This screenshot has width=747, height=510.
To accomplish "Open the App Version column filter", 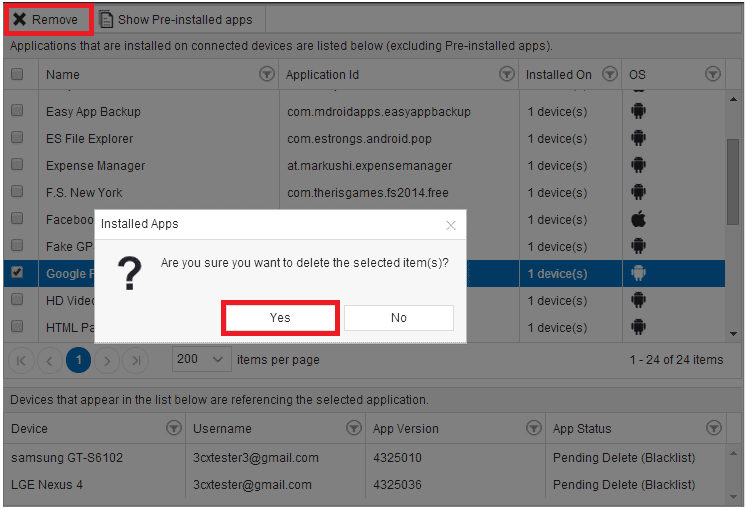I will [x=534, y=428].
